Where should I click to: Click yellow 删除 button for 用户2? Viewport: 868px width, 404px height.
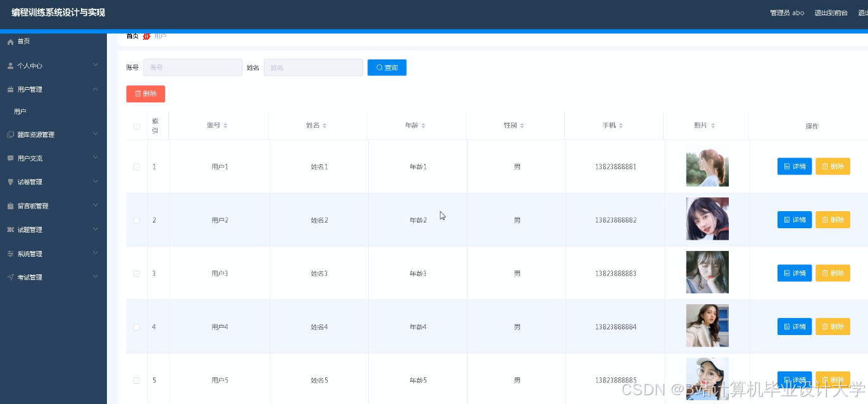tap(833, 219)
